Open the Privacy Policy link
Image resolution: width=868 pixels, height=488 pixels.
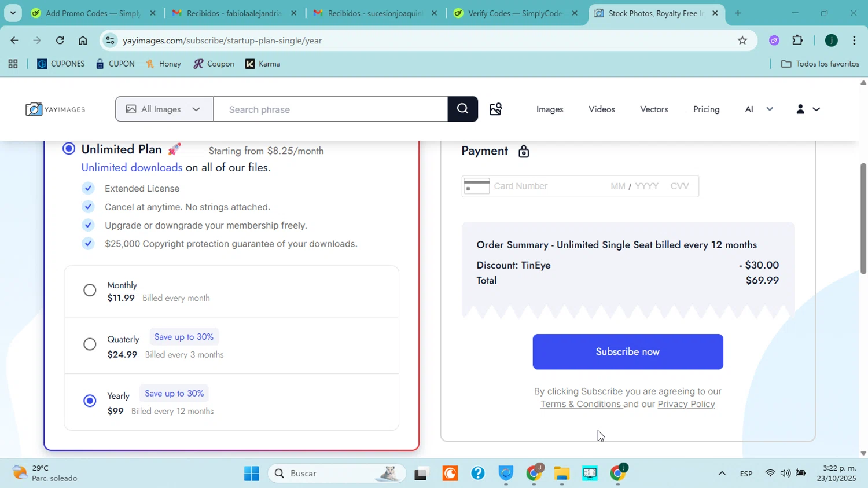click(x=686, y=404)
